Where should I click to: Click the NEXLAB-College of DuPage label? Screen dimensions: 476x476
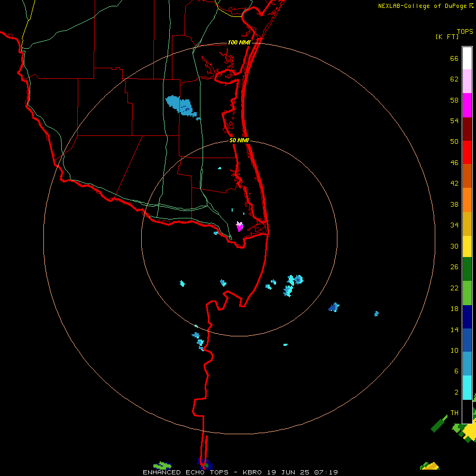[x=422, y=6]
